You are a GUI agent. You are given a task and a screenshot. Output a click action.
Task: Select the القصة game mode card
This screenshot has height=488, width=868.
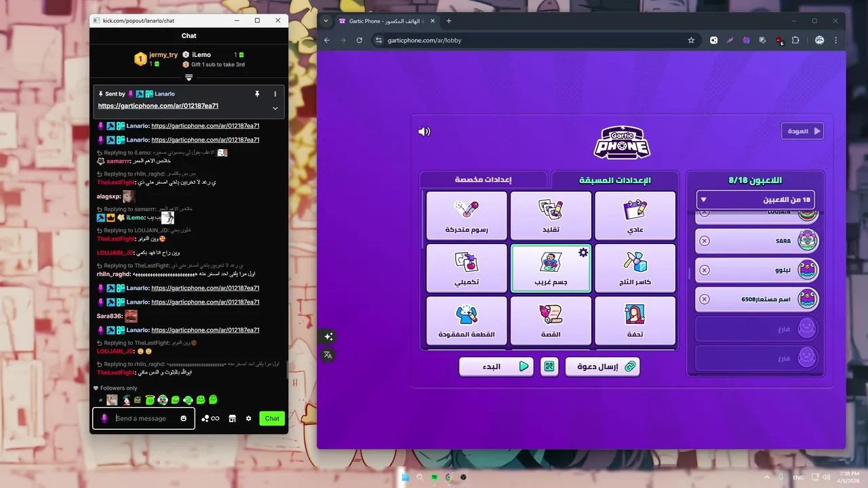pos(551,321)
